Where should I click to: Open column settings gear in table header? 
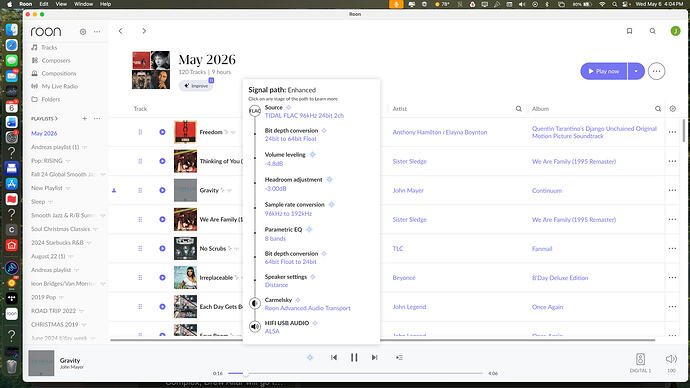click(x=672, y=109)
